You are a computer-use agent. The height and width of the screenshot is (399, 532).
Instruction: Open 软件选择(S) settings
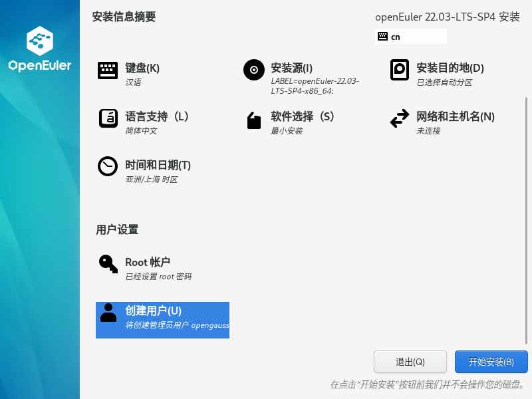coord(303,116)
